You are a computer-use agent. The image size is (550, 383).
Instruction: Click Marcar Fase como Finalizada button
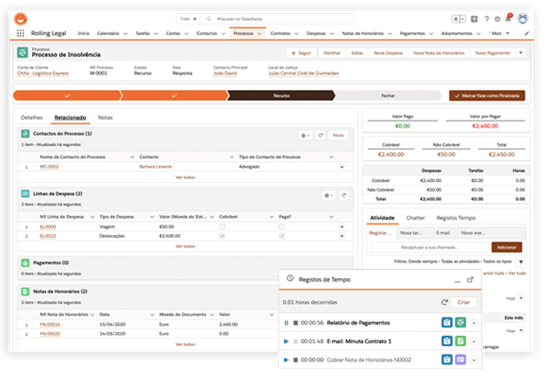coord(487,96)
